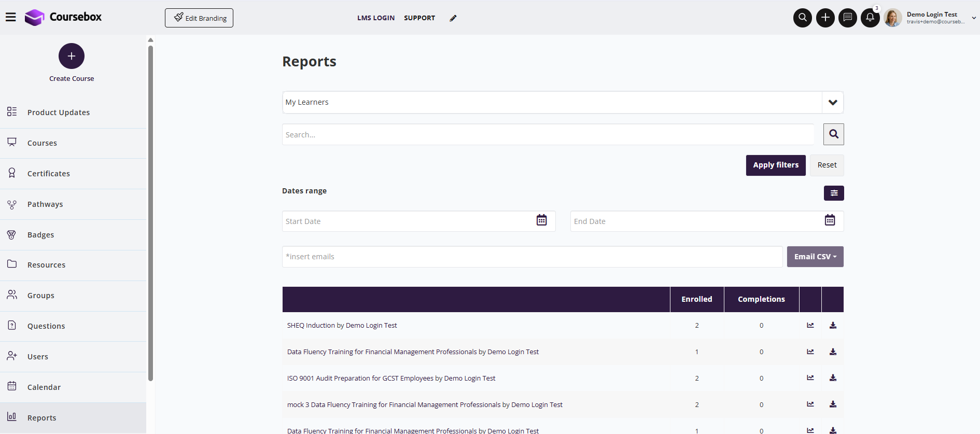Open the Calendar page
Viewport: 980px width, 434px height.
tap(73, 387)
